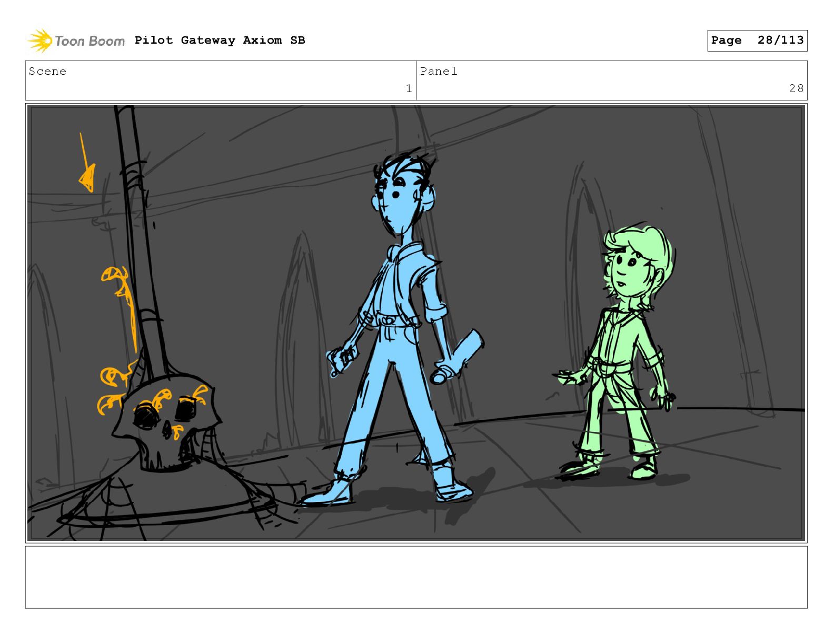Click the panel number '28' value
Viewport: 834px width, 644px height.
coord(796,88)
